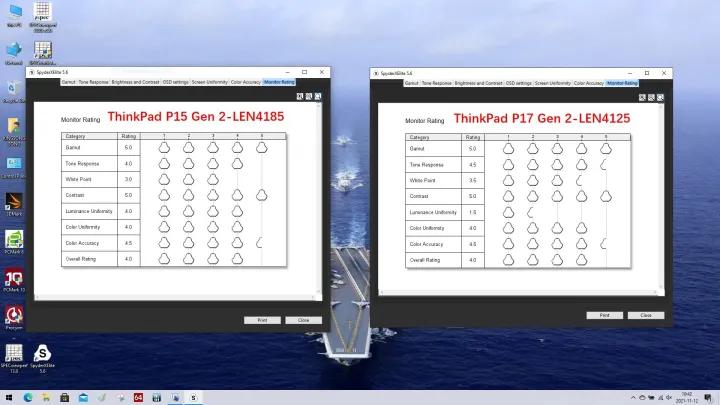Click the volume icon in system tray

click(x=669, y=398)
